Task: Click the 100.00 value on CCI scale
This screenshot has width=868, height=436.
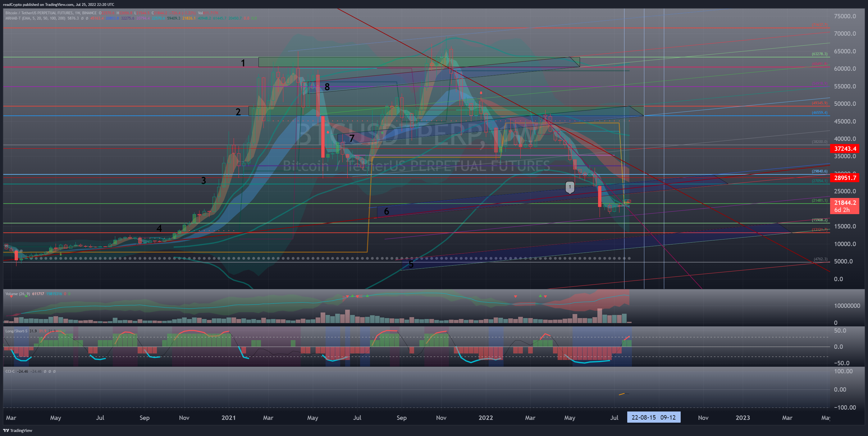Action: (843, 371)
